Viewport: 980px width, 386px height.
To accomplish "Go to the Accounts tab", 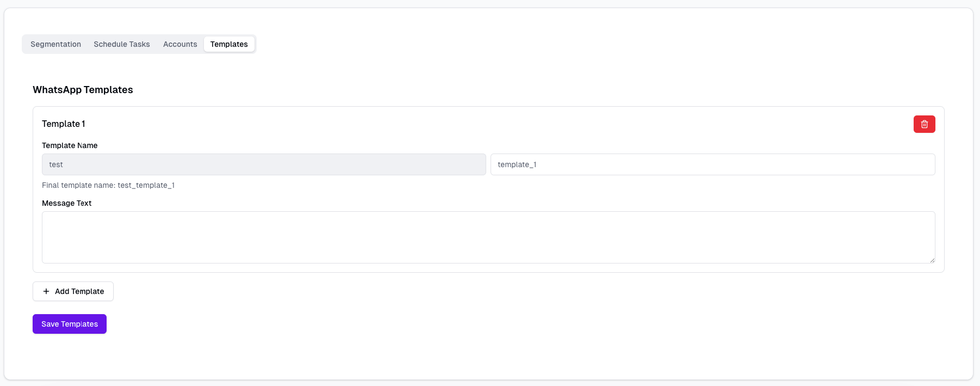I will pos(180,44).
